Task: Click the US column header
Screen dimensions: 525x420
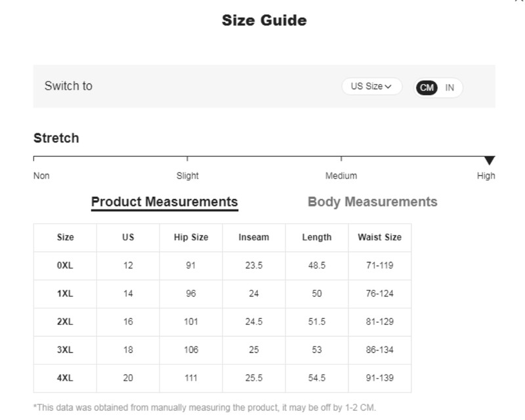Action: [x=128, y=238]
